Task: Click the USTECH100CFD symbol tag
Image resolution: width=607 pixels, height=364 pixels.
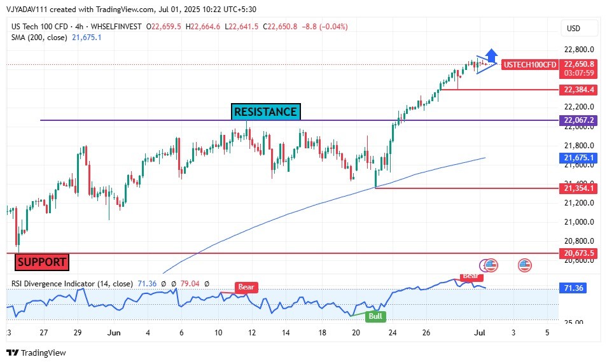Action: pyautogui.click(x=530, y=65)
